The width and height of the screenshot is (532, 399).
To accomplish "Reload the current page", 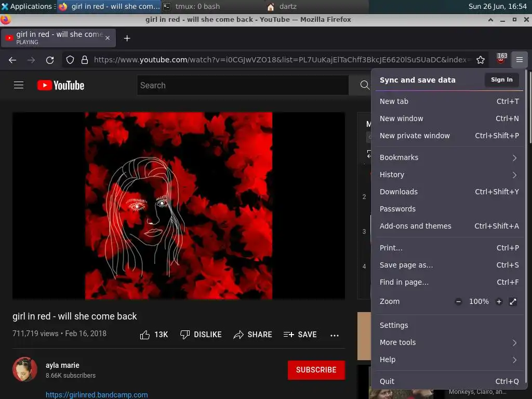I will tap(50, 60).
